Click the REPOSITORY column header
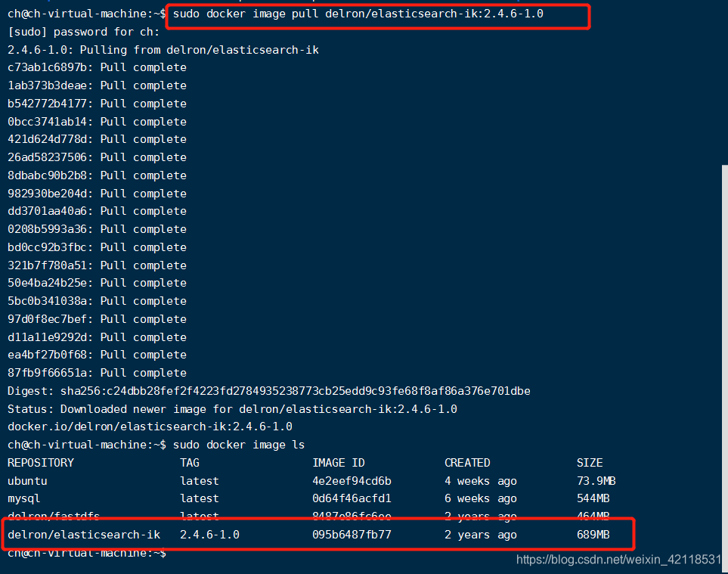The height and width of the screenshot is (574, 728). pyautogui.click(x=41, y=463)
